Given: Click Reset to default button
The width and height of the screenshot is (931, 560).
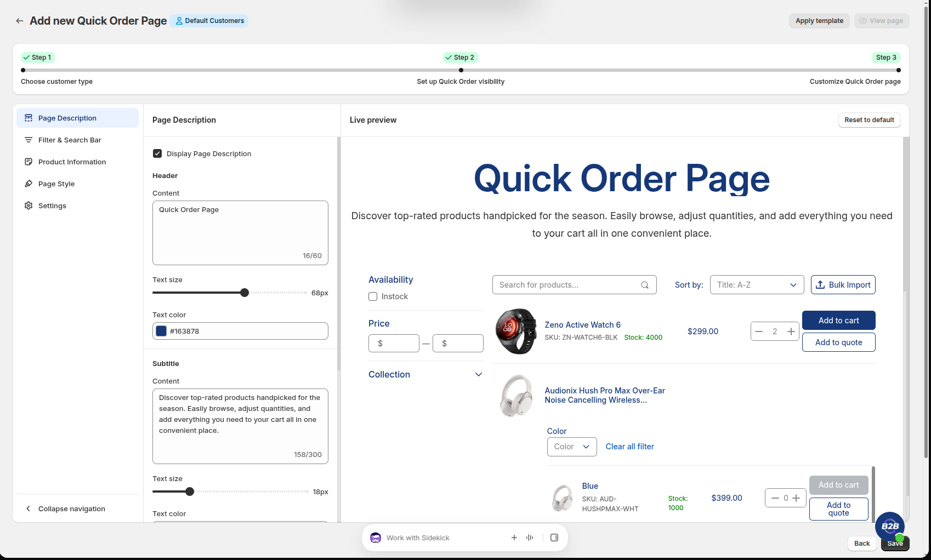Looking at the screenshot, I should (x=869, y=120).
